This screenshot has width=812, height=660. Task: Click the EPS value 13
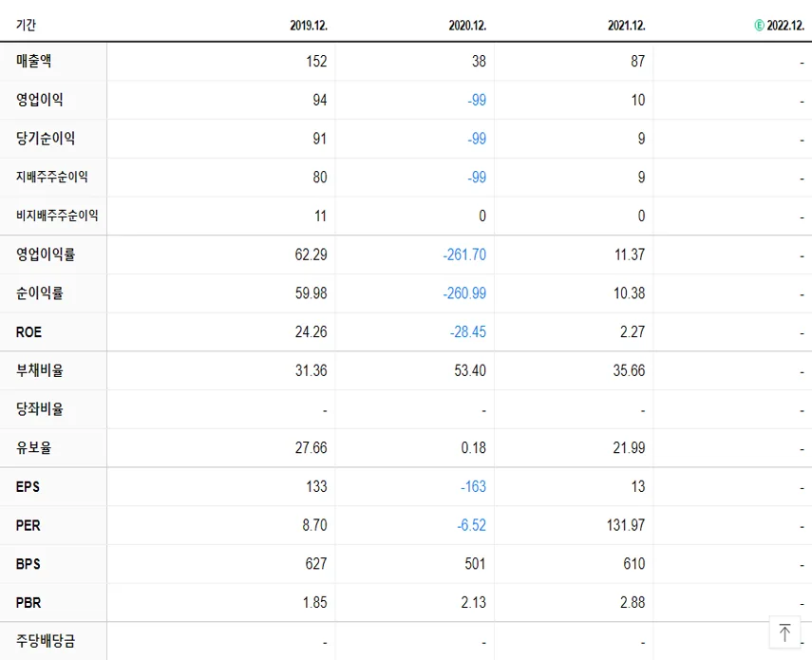click(638, 486)
